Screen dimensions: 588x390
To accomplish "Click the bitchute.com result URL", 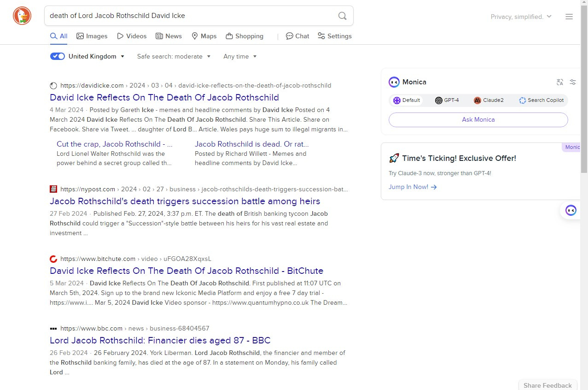I will click(x=136, y=259).
